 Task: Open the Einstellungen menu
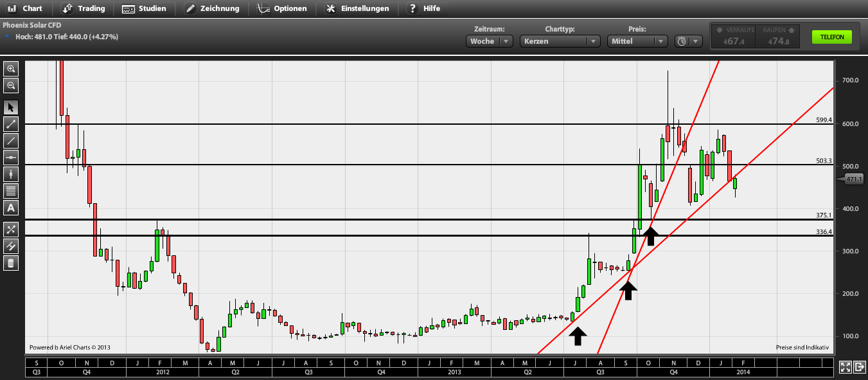357,9
